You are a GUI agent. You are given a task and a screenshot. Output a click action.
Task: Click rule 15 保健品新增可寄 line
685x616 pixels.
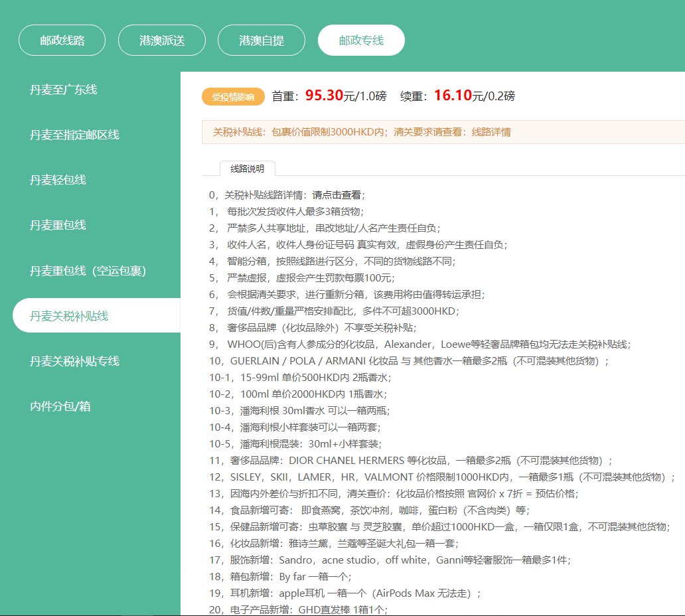click(439, 527)
